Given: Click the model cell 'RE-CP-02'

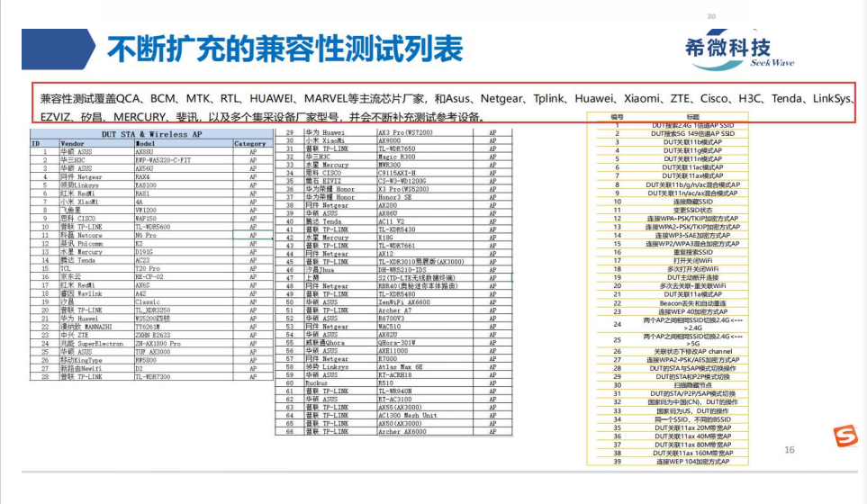Looking at the screenshot, I should click(149, 276).
